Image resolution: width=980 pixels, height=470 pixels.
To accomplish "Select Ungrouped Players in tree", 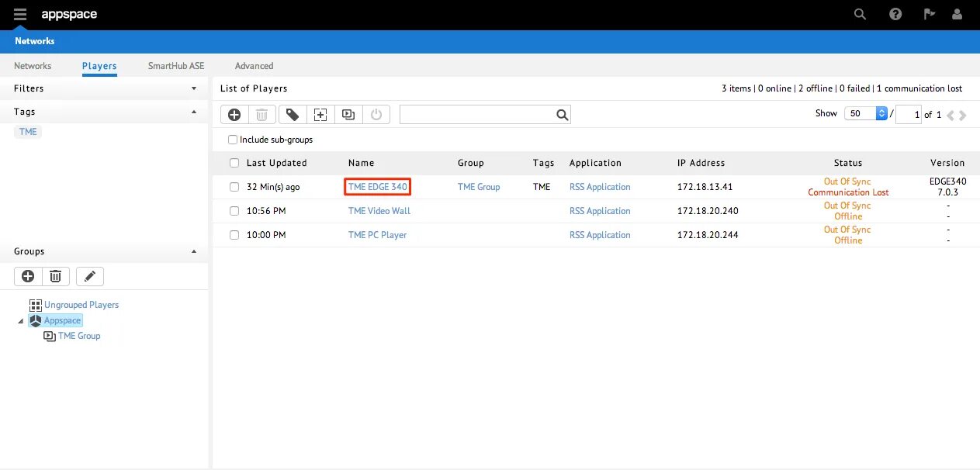I will point(81,305).
